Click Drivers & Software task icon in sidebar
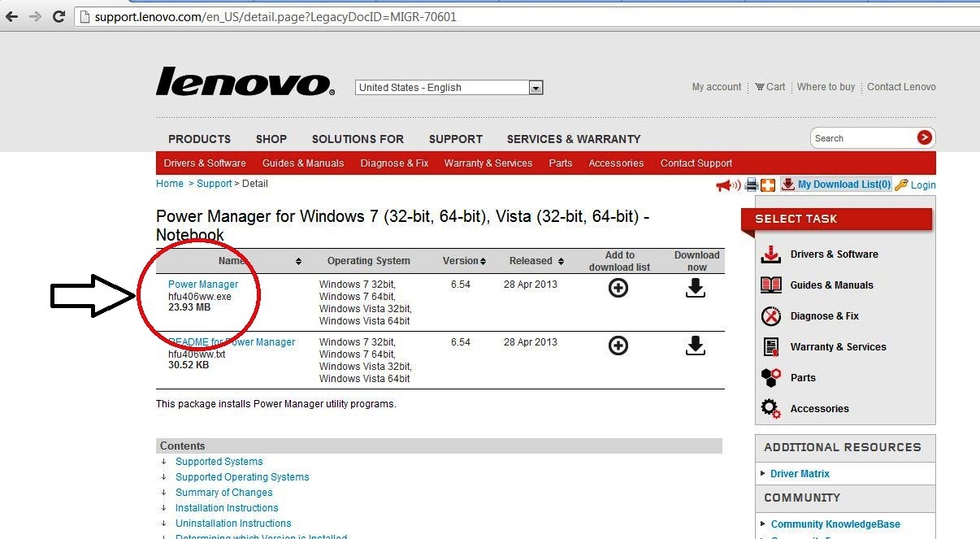 click(770, 254)
